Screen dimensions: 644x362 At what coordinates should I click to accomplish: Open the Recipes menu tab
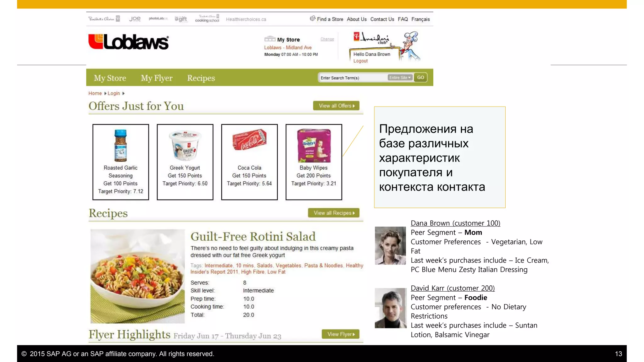(x=201, y=78)
